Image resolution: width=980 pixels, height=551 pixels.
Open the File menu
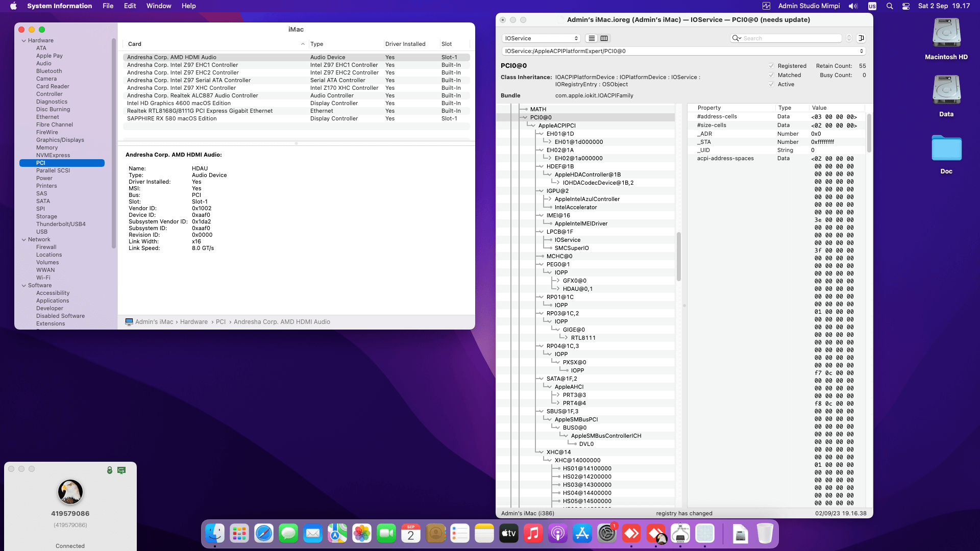tap(108, 6)
